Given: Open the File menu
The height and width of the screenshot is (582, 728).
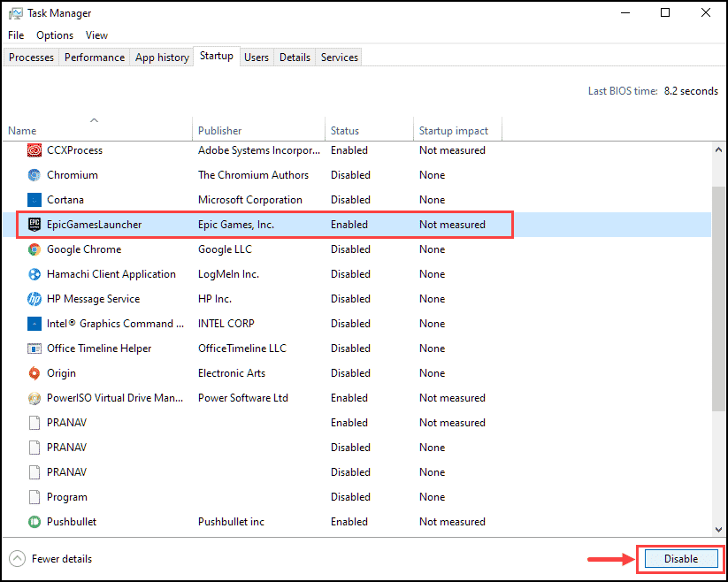Looking at the screenshot, I should (x=16, y=35).
